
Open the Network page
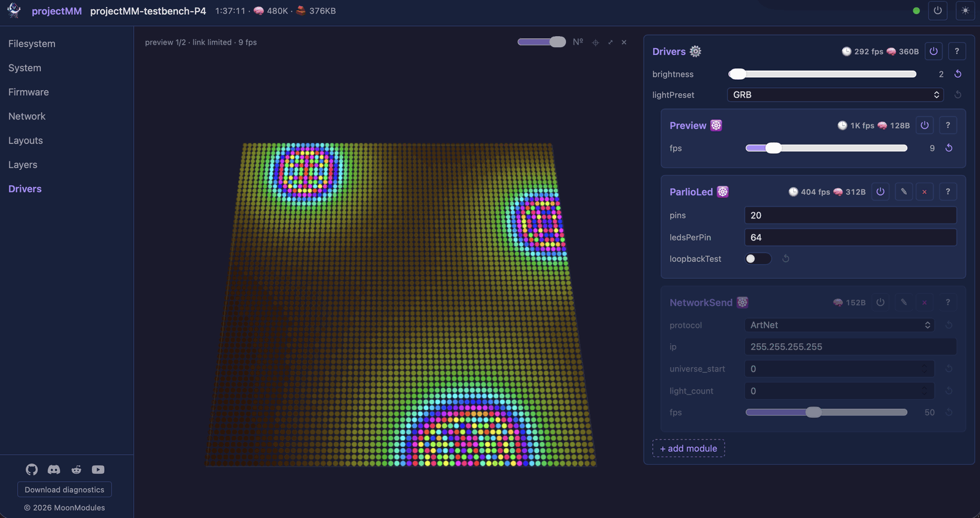27,116
